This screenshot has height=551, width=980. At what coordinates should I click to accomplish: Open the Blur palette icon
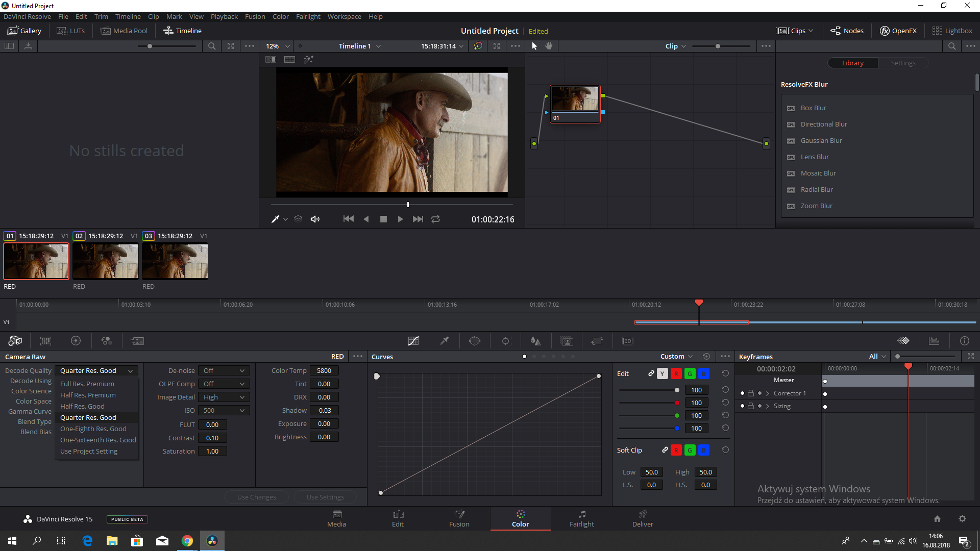click(535, 341)
